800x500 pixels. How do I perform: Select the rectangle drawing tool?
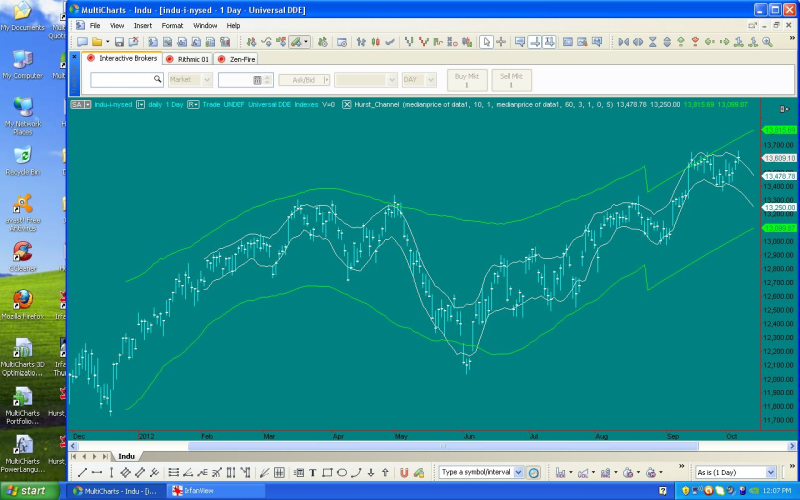click(x=328, y=472)
